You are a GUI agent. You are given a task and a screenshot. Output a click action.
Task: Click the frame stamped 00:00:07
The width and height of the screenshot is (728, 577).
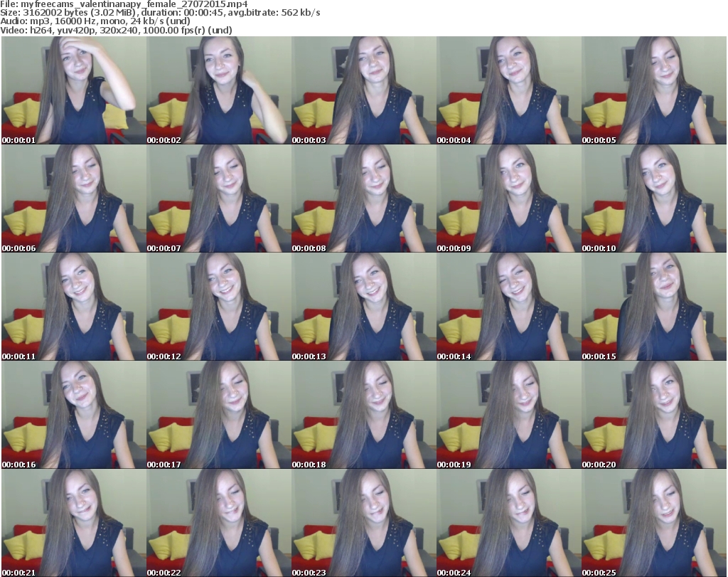click(219, 198)
